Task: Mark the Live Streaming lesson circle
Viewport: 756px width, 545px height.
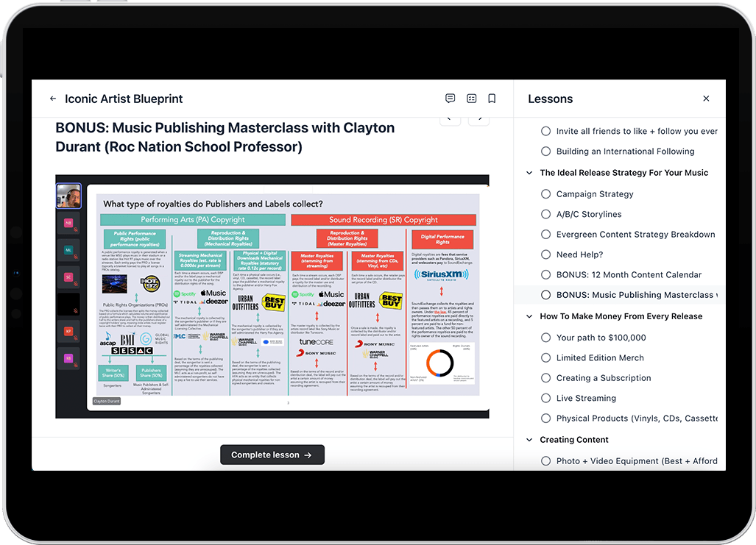Action: click(545, 398)
